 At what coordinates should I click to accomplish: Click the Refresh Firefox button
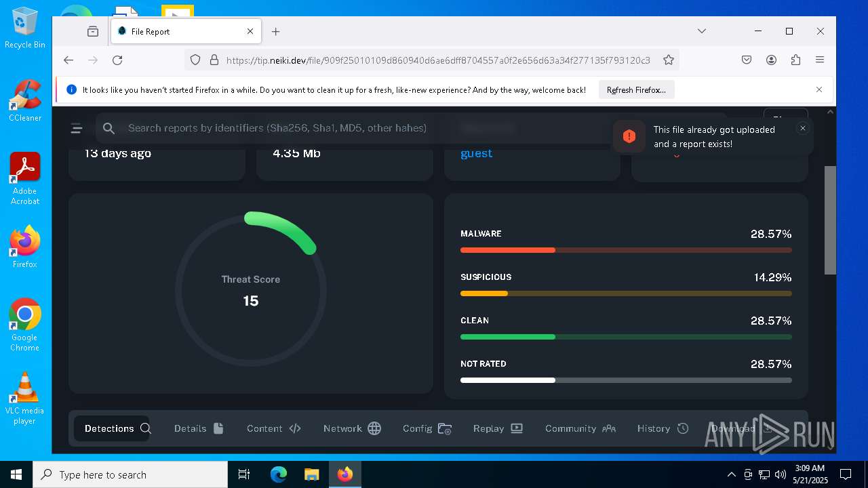(636, 89)
